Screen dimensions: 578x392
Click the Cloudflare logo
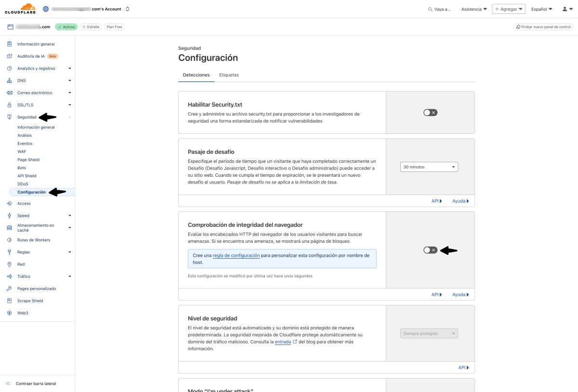21,9
